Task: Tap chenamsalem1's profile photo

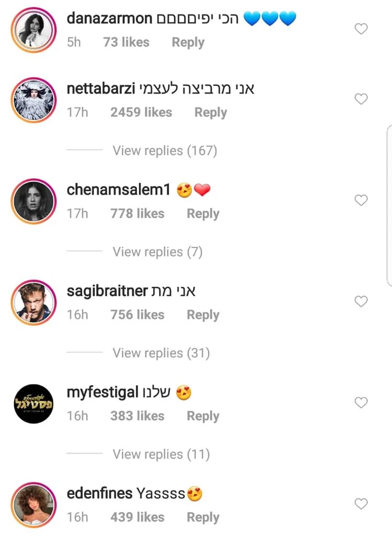Action: point(33,201)
